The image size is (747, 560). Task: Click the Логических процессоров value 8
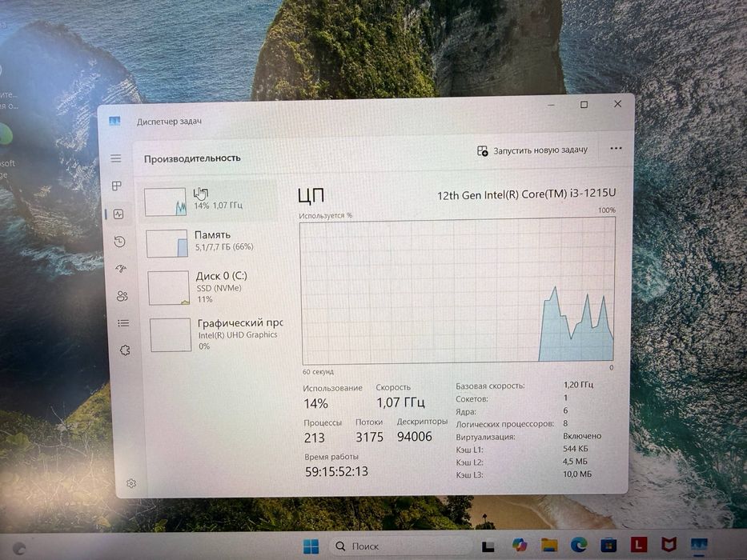tap(565, 423)
